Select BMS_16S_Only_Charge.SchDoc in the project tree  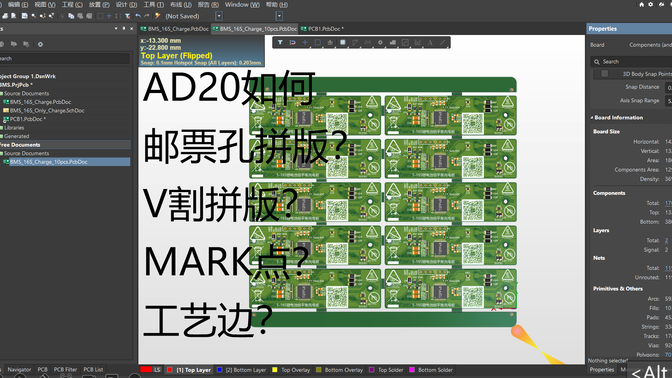pos(47,111)
